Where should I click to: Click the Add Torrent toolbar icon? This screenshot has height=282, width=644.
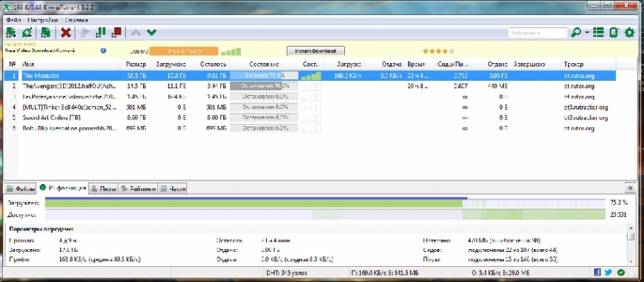click(11, 32)
